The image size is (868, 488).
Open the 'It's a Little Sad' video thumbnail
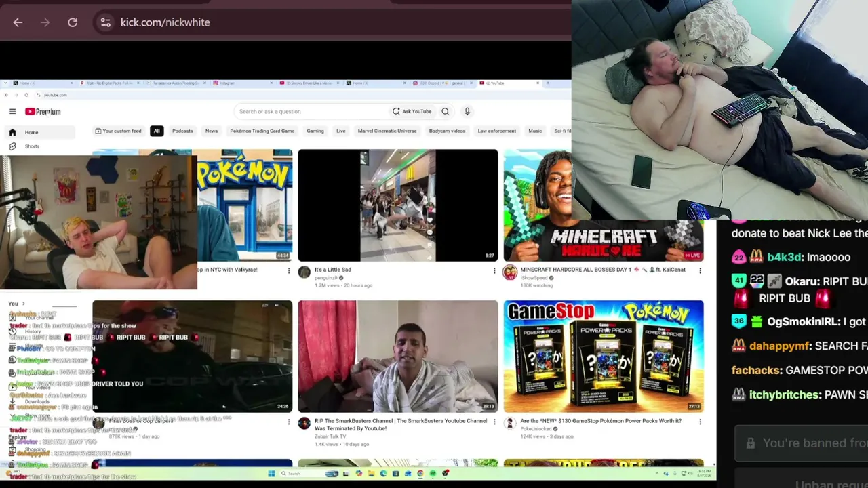(x=398, y=205)
